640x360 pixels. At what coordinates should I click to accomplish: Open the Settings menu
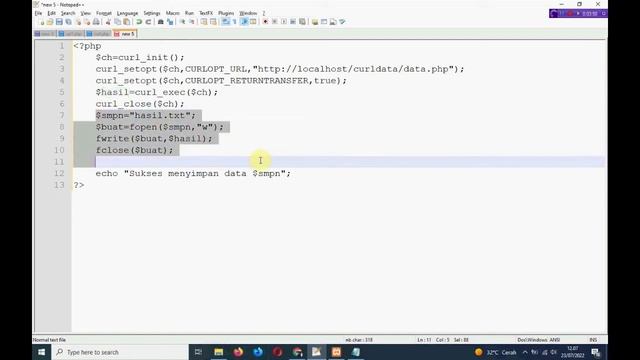(151, 13)
